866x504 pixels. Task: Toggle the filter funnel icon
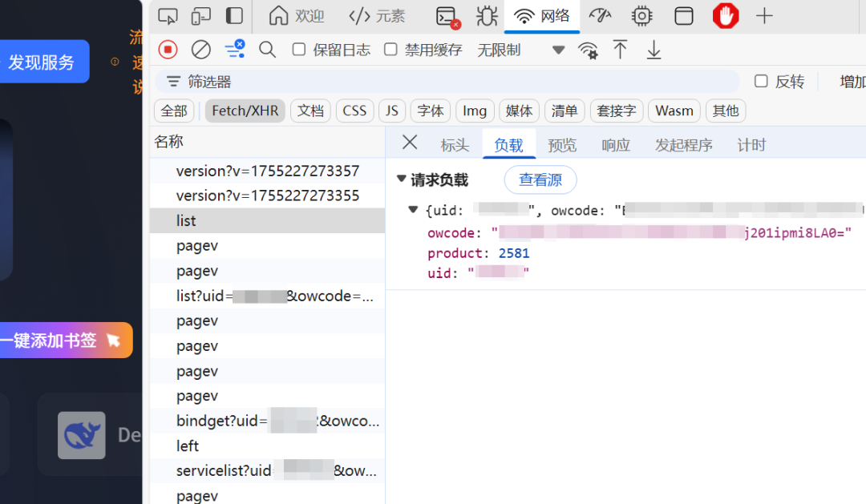click(x=235, y=49)
